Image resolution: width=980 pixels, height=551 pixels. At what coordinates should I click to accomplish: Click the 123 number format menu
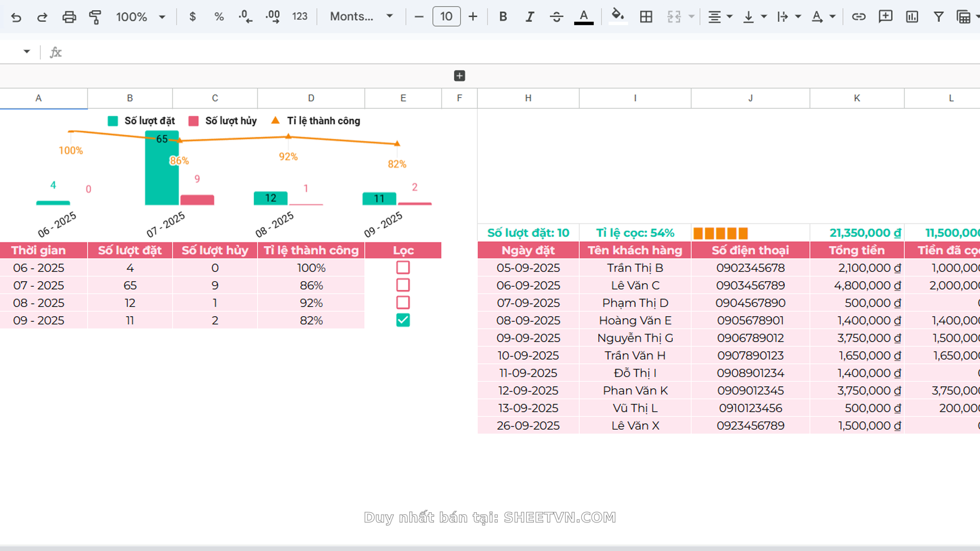point(300,17)
